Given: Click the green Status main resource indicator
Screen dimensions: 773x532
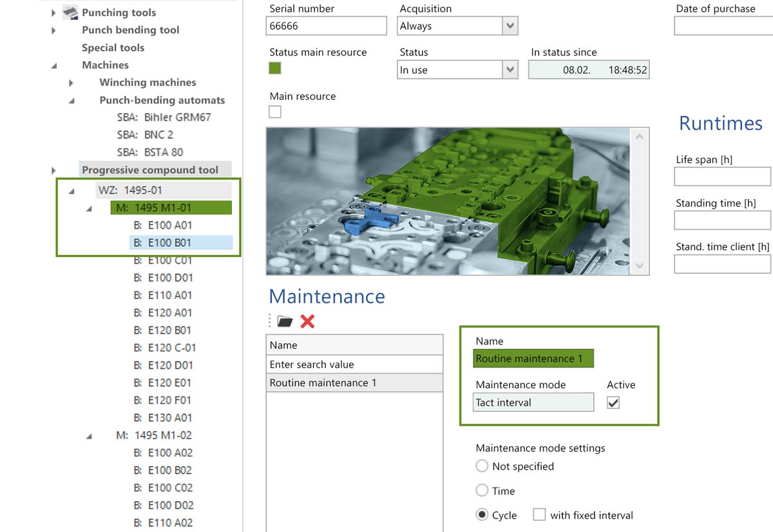Looking at the screenshot, I should pos(275,68).
